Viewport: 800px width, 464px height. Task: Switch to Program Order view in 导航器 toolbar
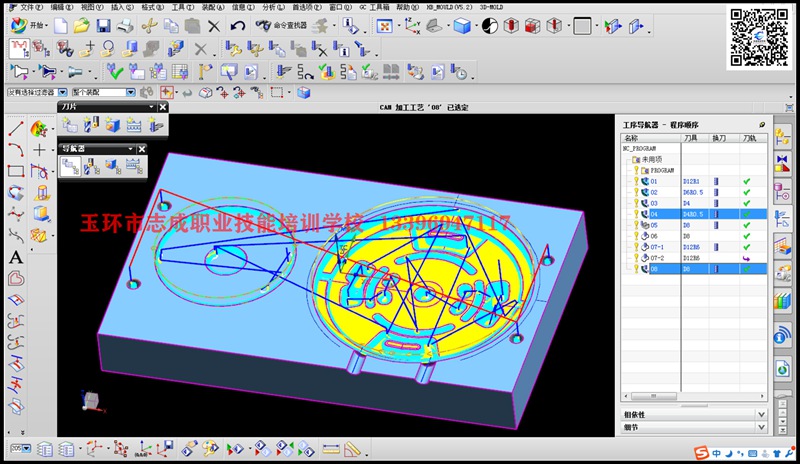click(70, 166)
